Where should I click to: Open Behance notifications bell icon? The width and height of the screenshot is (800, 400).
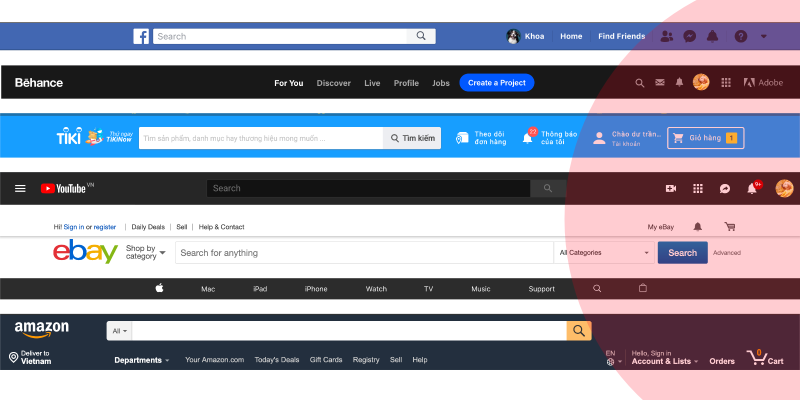(679, 82)
